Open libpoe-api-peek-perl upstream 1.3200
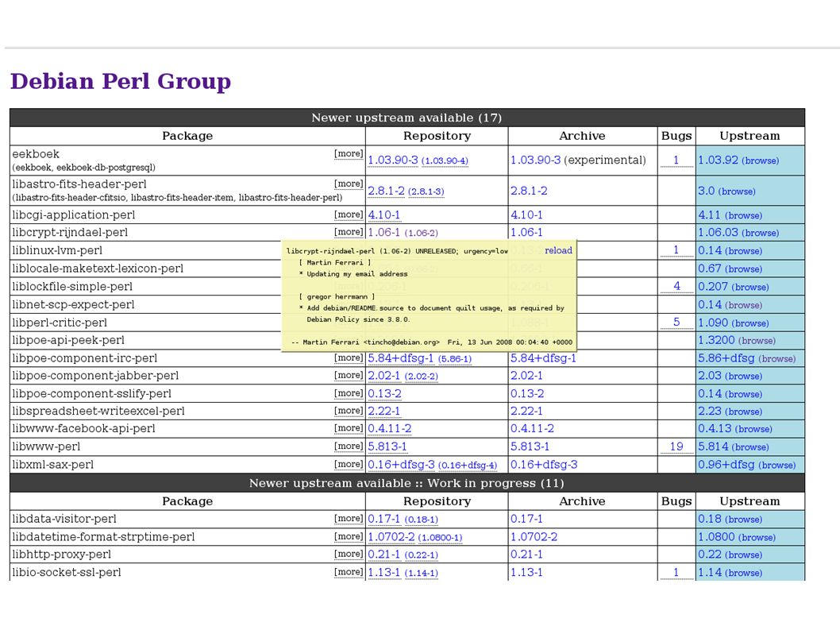840x630 pixels. point(716,341)
